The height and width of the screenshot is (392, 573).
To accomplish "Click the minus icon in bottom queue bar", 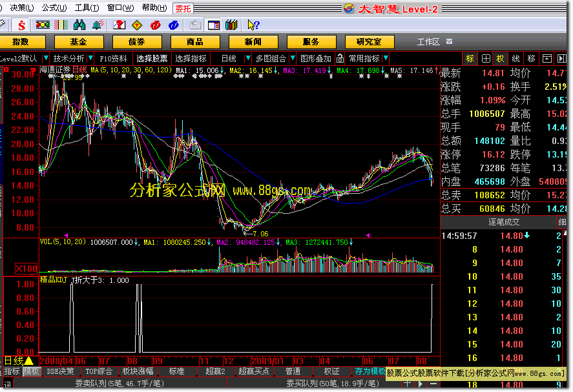I will click(x=433, y=384).
